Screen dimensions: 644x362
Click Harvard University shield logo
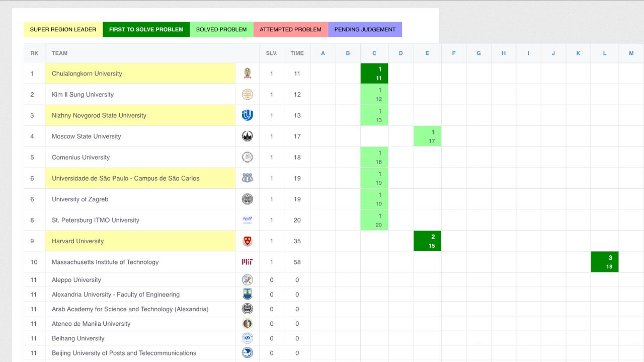(x=247, y=241)
